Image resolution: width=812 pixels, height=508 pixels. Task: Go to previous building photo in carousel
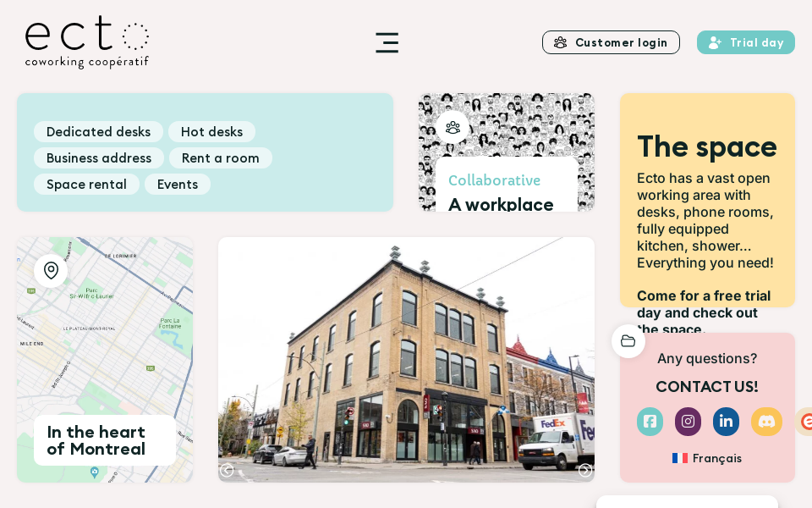(227, 470)
